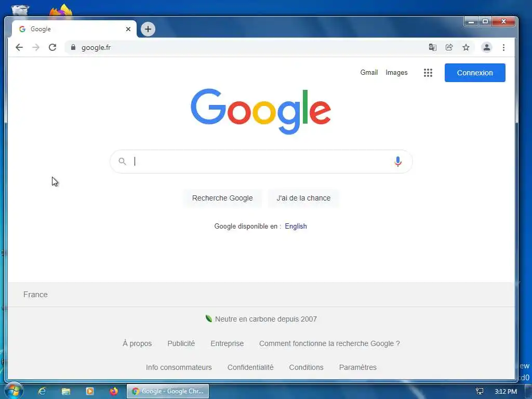This screenshot has width=532, height=399.
Task: Open Images link
Action: pos(396,73)
